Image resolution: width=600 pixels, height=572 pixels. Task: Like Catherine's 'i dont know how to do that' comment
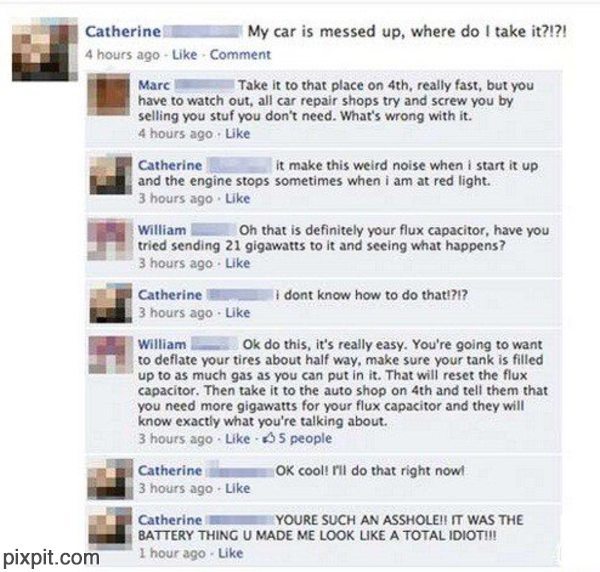[x=237, y=313]
